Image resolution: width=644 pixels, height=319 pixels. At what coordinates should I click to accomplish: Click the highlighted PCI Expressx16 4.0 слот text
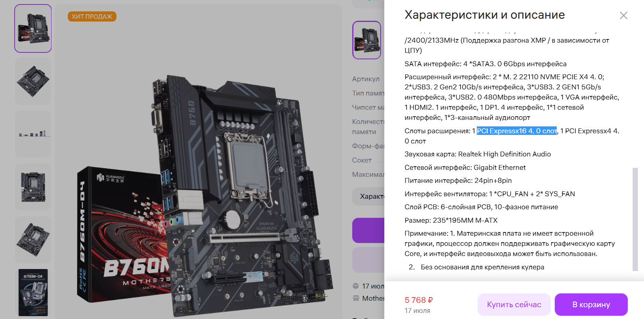click(x=517, y=131)
